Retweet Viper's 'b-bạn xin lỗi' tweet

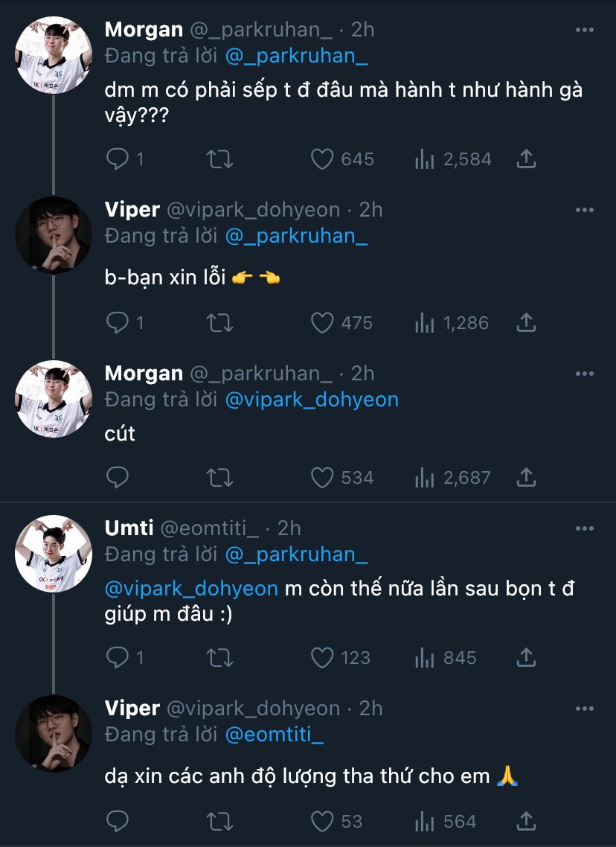(219, 323)
